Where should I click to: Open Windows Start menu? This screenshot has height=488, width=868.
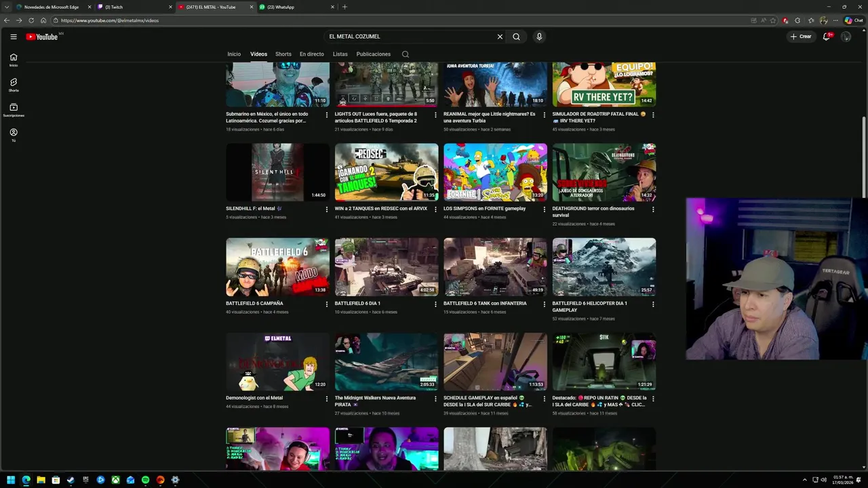click(11, 480)
